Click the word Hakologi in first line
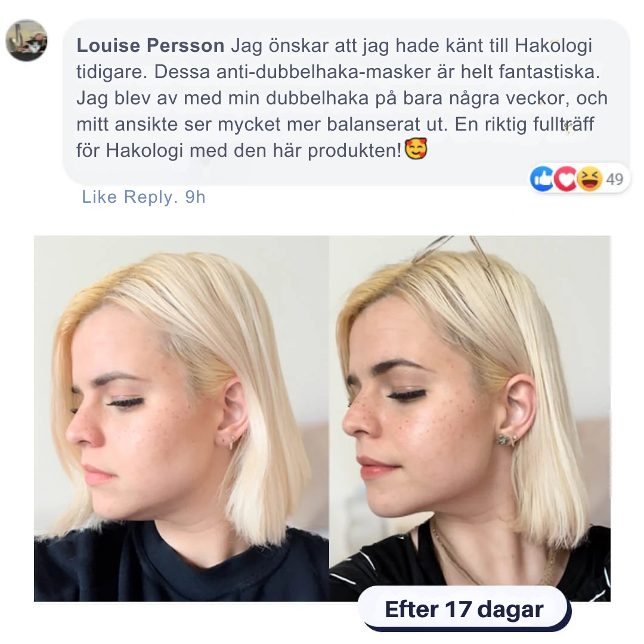This screenshot has height=644, width=644. (553, 45)
